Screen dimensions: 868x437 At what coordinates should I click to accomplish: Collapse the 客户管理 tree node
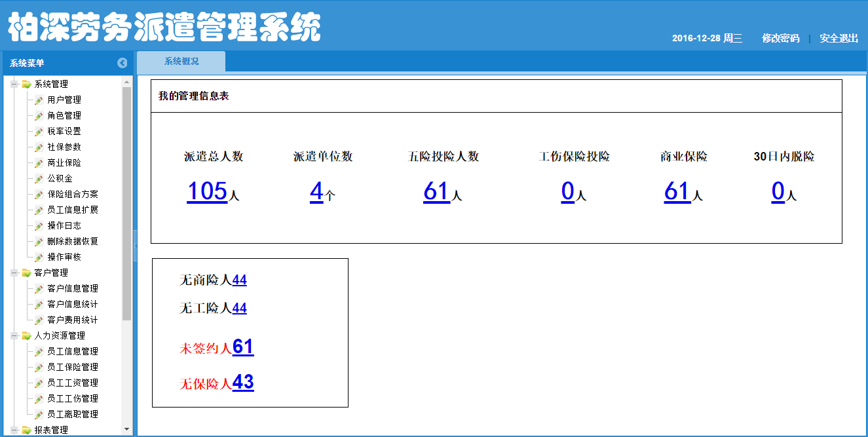click(x=14, y=273)
